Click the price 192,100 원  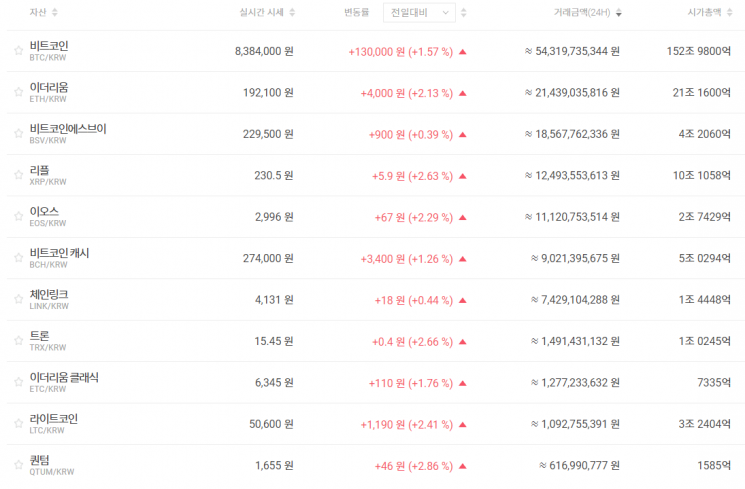pos(268,93)
